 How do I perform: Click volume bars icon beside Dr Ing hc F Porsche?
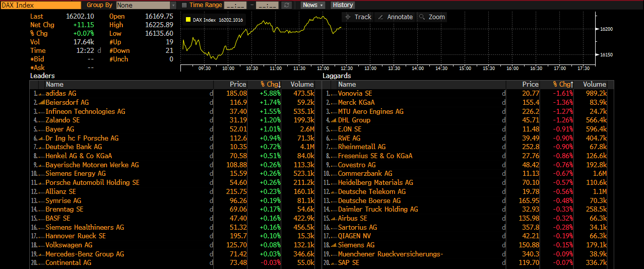(x=42, y=138)
